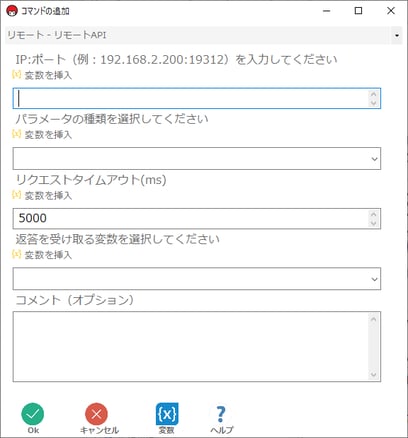Click the down arrow of the comment box scrollbar
408x438 pixels.
374,375
